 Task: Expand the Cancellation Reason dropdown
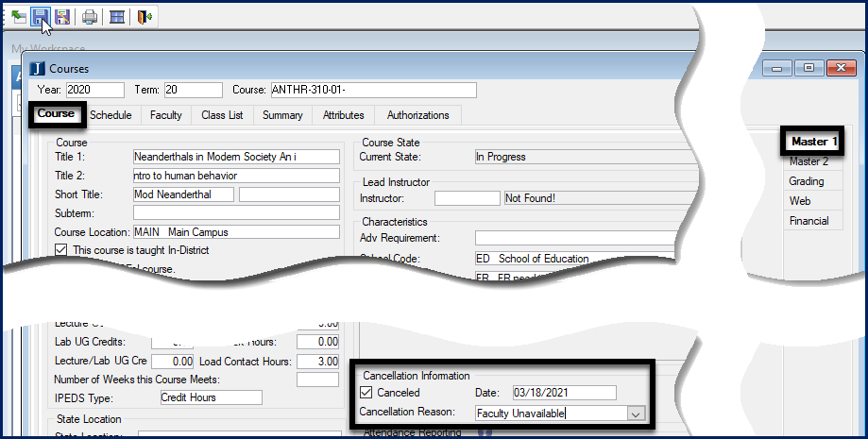click(x=636, y=414)
